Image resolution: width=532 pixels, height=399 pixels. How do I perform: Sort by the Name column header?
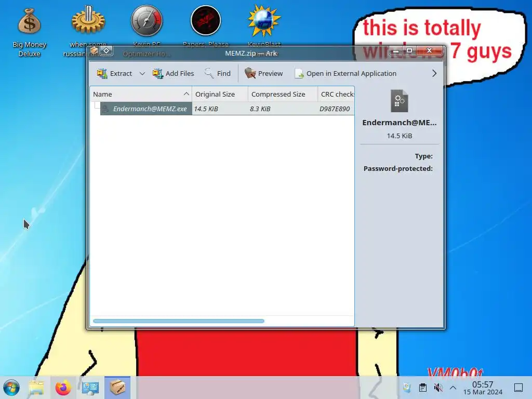point(141,94)
